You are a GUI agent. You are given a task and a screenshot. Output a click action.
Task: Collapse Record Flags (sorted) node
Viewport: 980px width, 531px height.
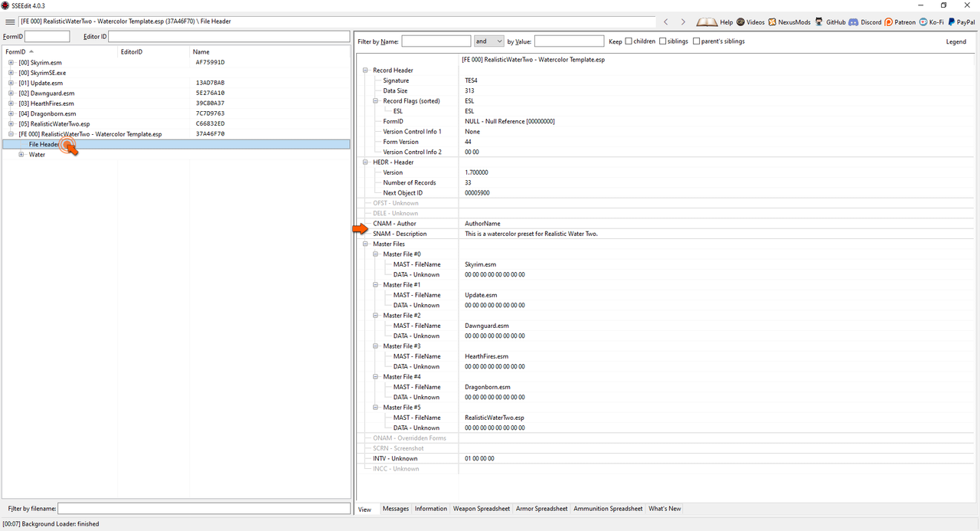coord(376,101)
